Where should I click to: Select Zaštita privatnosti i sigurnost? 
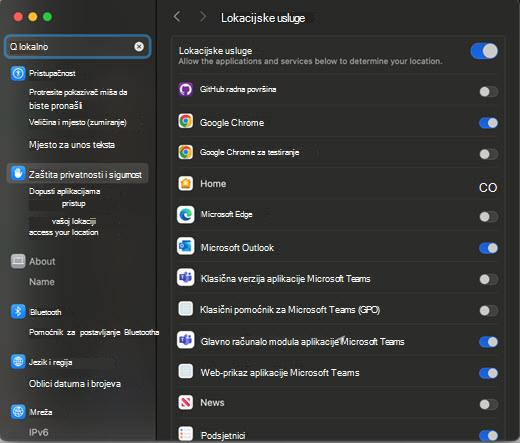78,174
